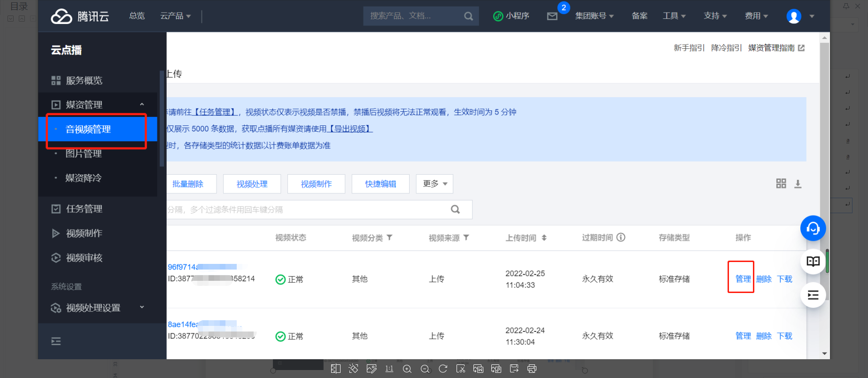Open the documentation book floating button

[813, 262]
